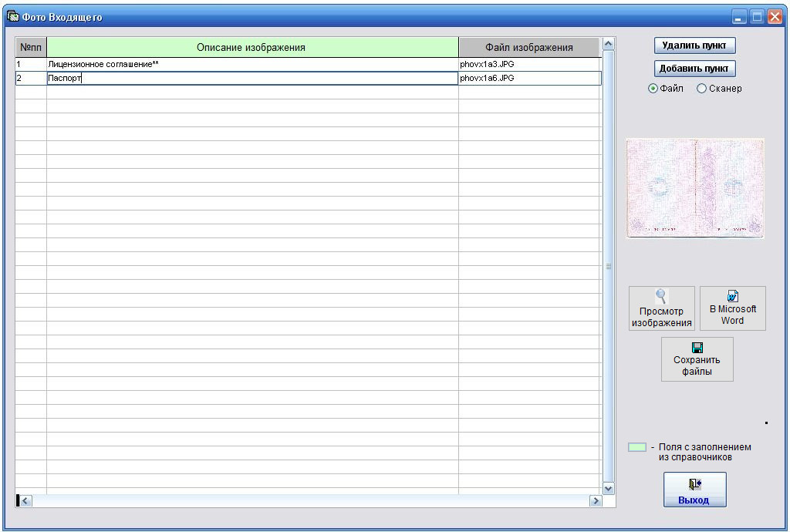Click the Паспорт description input field
Image resolution: width=790 pixels, height=532 pixels.
click(252, 78)
